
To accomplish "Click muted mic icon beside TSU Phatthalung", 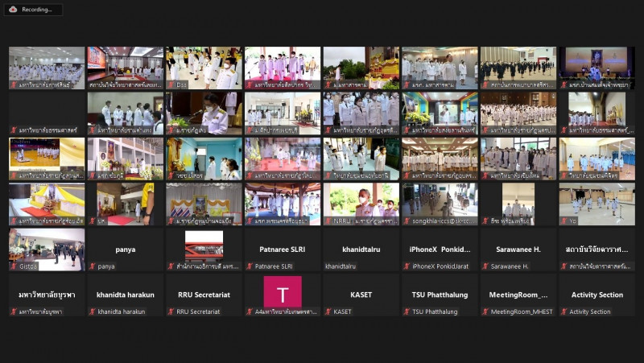I will click(407, 311).
